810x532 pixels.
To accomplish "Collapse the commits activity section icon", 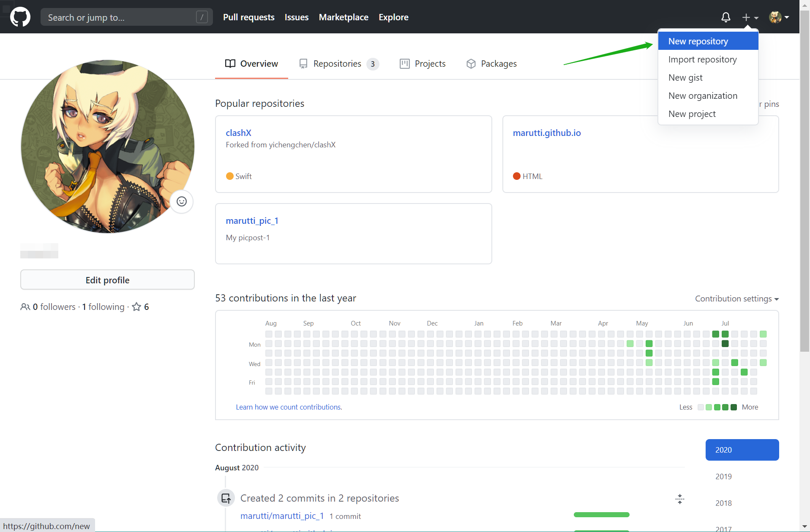I will click(x=680, y=499).
